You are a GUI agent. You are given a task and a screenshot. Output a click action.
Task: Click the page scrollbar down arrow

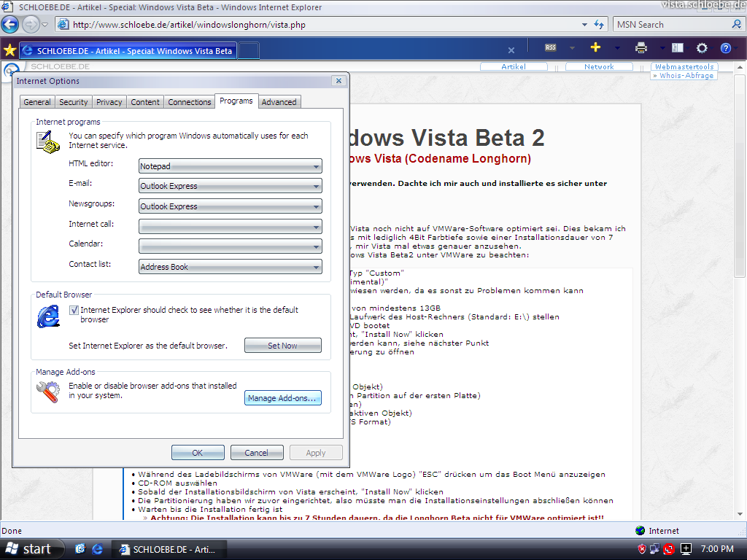740,514
